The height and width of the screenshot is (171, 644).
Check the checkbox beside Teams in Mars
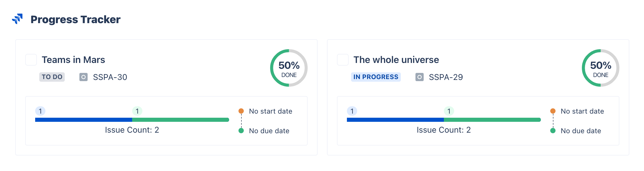31,60
